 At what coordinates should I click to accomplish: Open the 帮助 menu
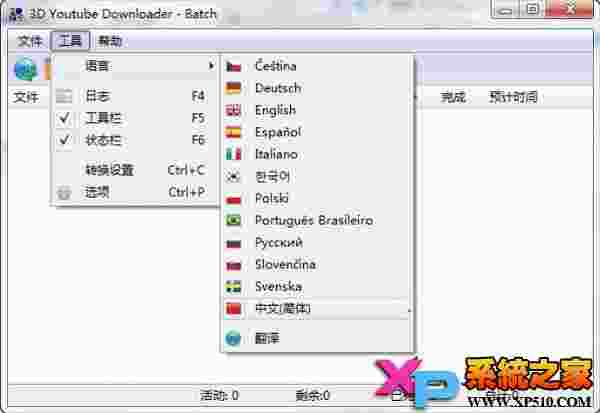(x=110, y=41)
